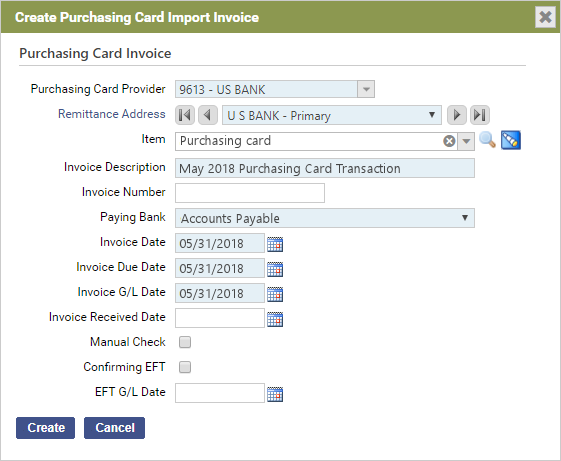The height and width of the screenshot is (461, 561).
Task: Click into the Invoice Number field
Action: click(250, 193)
